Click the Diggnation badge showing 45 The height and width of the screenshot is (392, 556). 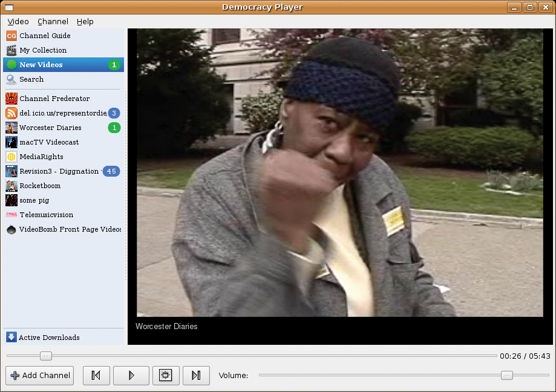(111, 171)
